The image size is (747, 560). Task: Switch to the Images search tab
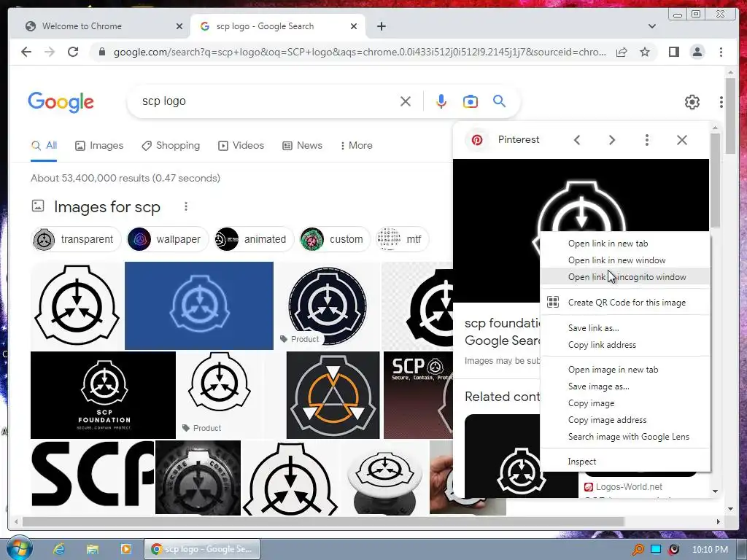click(x=99, y=145)
